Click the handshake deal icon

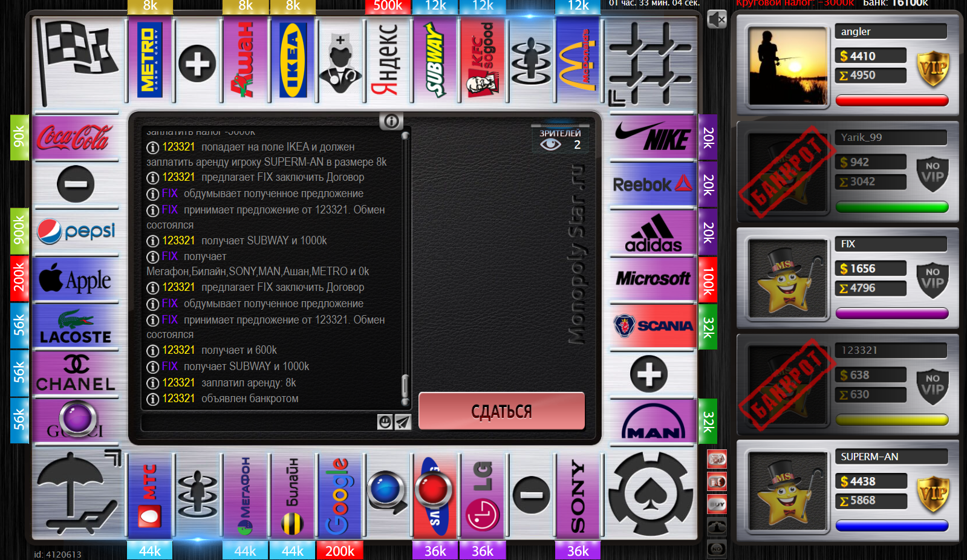(x=717, y=526)
